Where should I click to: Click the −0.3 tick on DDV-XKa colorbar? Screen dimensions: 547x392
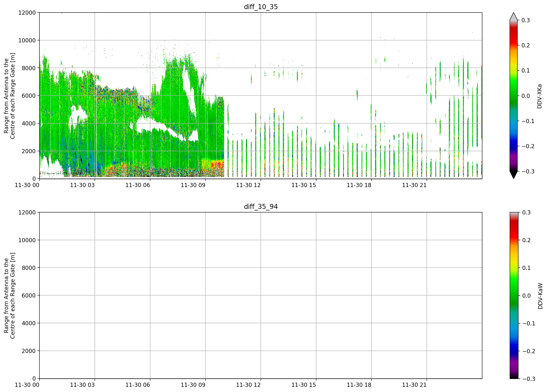[x=528, y=171]
